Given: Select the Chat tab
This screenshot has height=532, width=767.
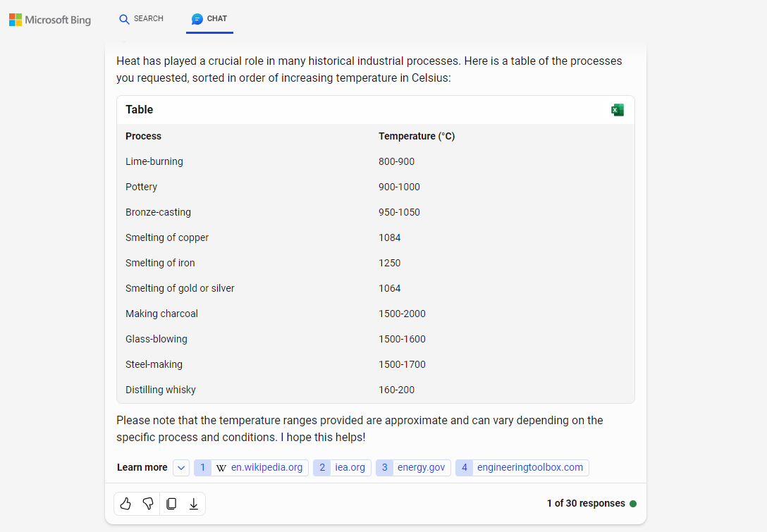Looking at the screenshot, I should pos(209,19).
